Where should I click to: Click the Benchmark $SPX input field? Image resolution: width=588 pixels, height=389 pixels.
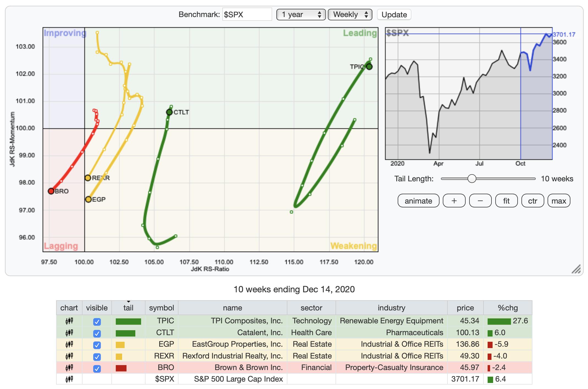[247, 14]
